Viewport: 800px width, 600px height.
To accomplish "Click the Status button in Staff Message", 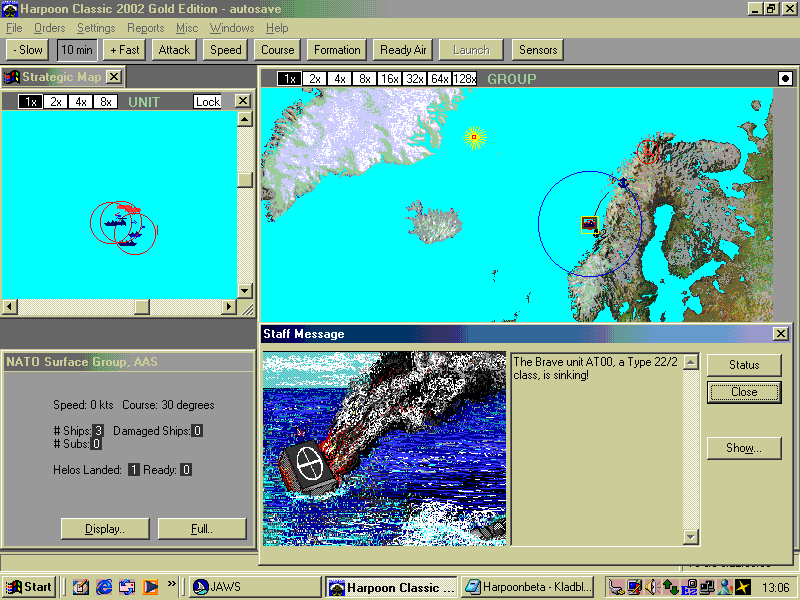I will pos(744,365).
